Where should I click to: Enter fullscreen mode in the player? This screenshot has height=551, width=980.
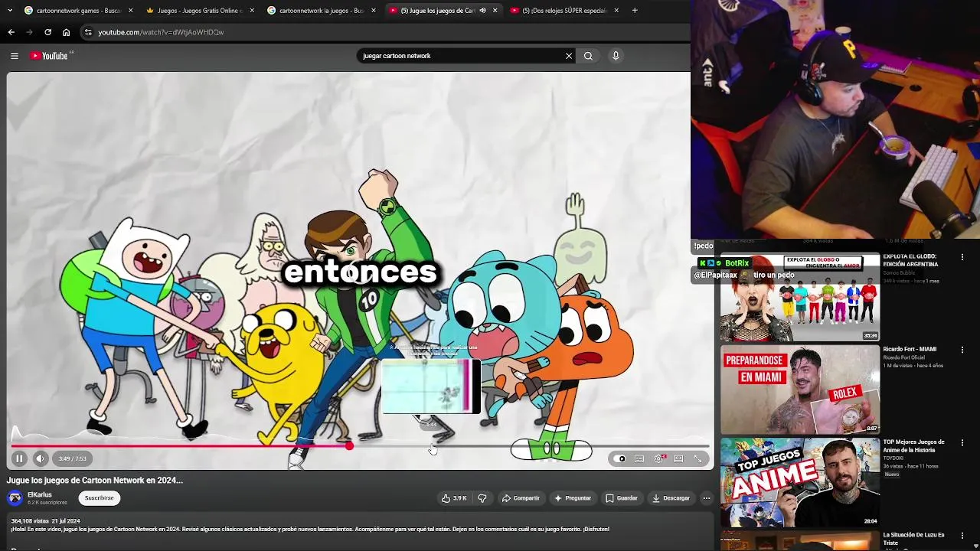(x=698, y=458)
